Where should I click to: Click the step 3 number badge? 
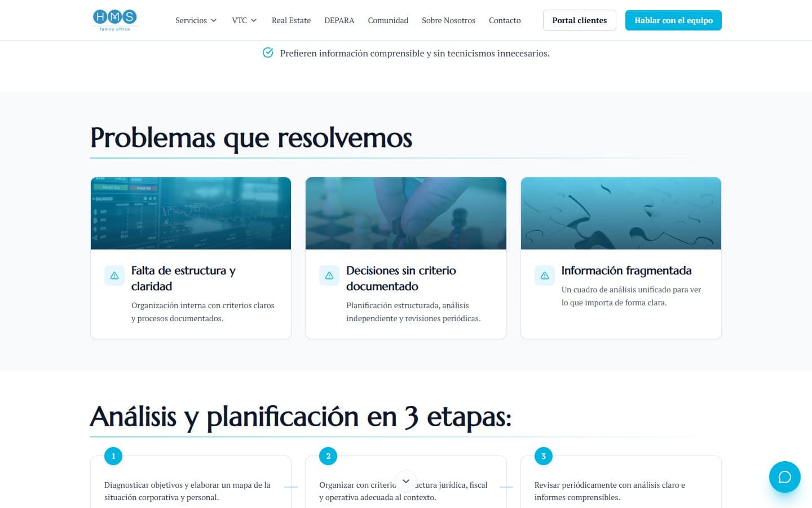pos(544,456)
